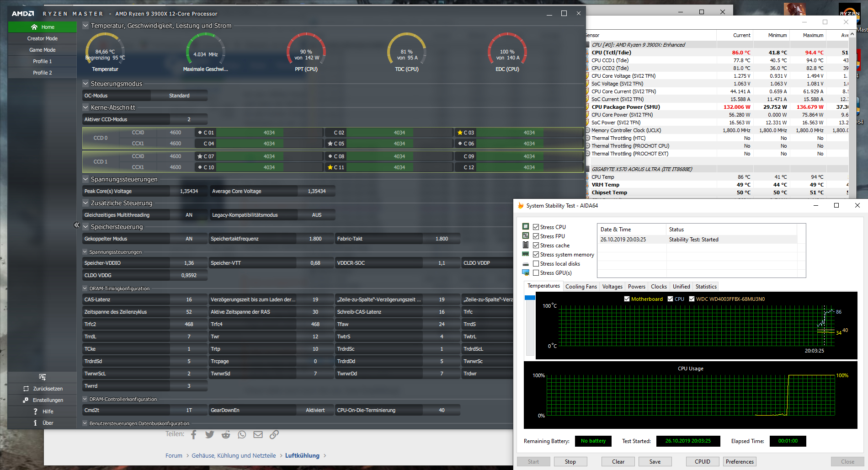Open the game shortcut icon on the desktop
The height and width of the screenshot is (470, 868).
(x=795, y=9)
